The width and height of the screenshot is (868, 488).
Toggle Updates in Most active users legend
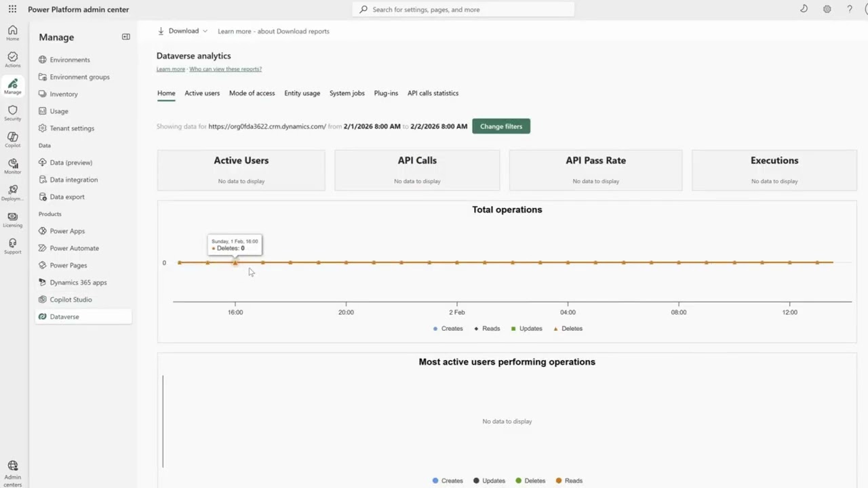(489, 481)
